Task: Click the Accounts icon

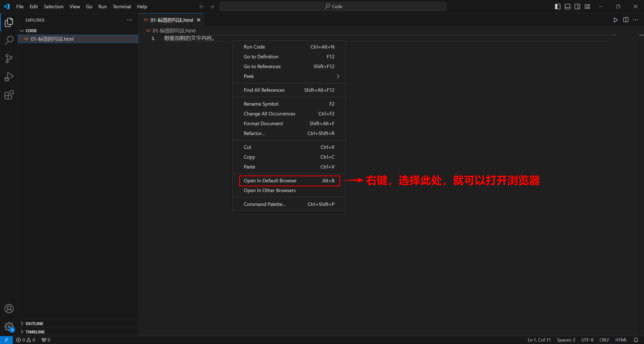Action: pos(9,309)
